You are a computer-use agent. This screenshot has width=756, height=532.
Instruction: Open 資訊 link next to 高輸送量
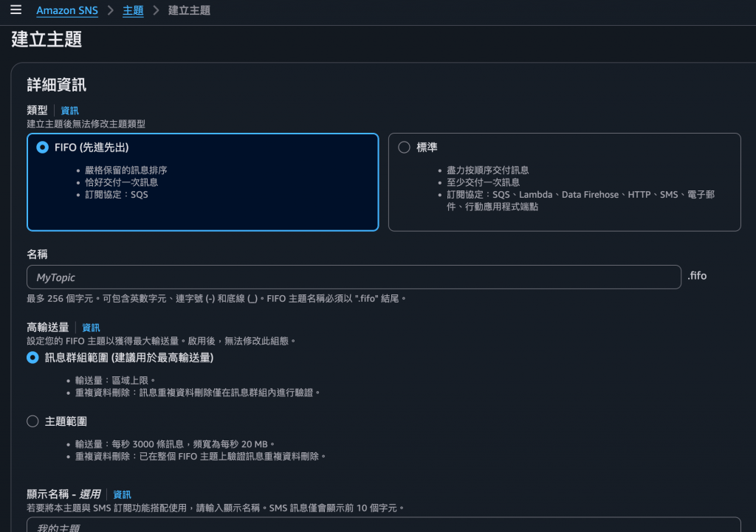[91, 328]
